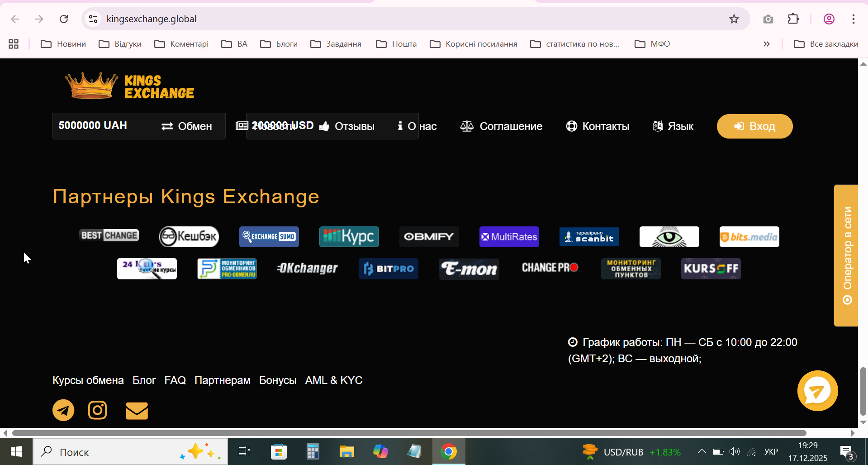The width and height of the screenshot is (868, 465).
Task: Open the Завдання bookmarks folder
Action: tap(336, 44)
